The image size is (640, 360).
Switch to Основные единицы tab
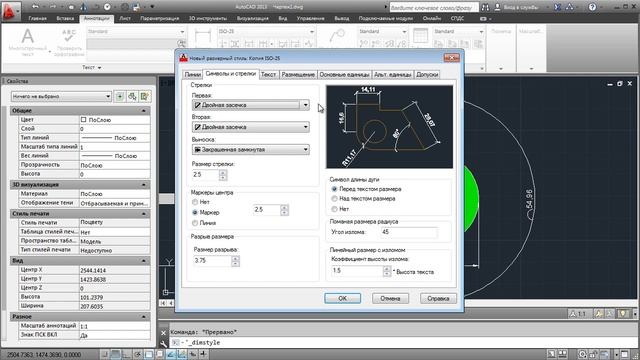pyautogui.click(x=344, y=75)
